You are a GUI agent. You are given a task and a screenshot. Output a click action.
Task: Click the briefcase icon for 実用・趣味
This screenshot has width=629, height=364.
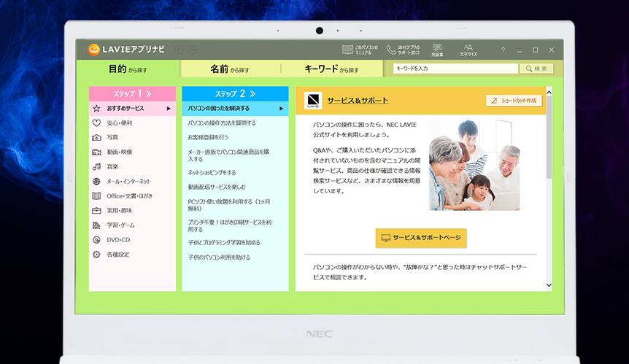(x=96, y=211)
